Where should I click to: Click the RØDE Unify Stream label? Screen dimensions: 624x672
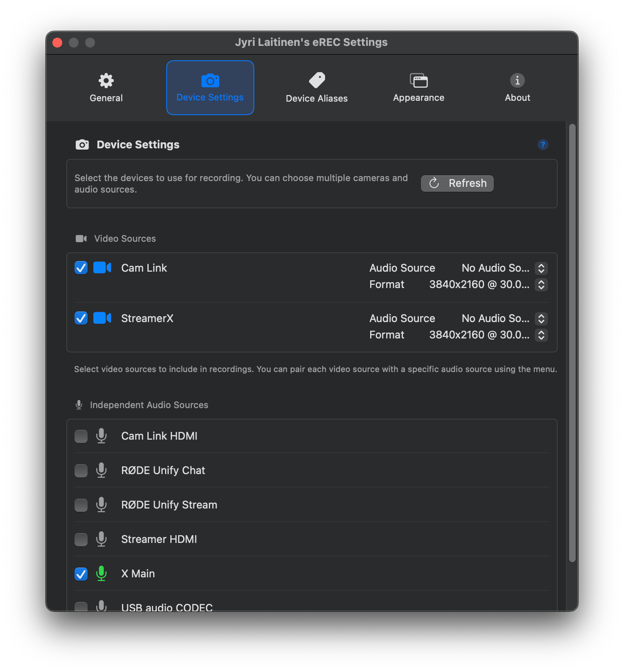click(169, 505)
